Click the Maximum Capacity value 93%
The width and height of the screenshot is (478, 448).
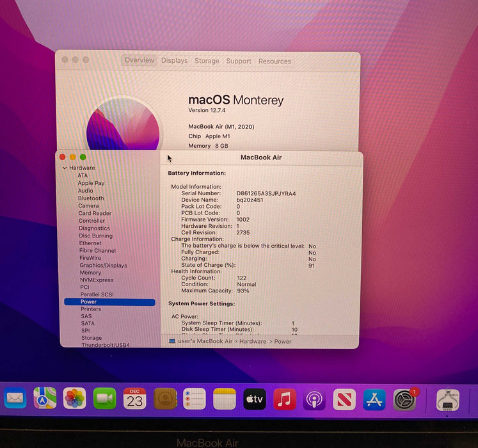pos(243,291)
